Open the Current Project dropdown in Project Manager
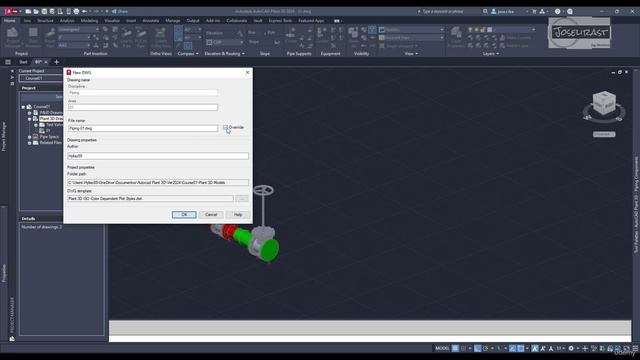640x360 pixels. pos(41,78)
